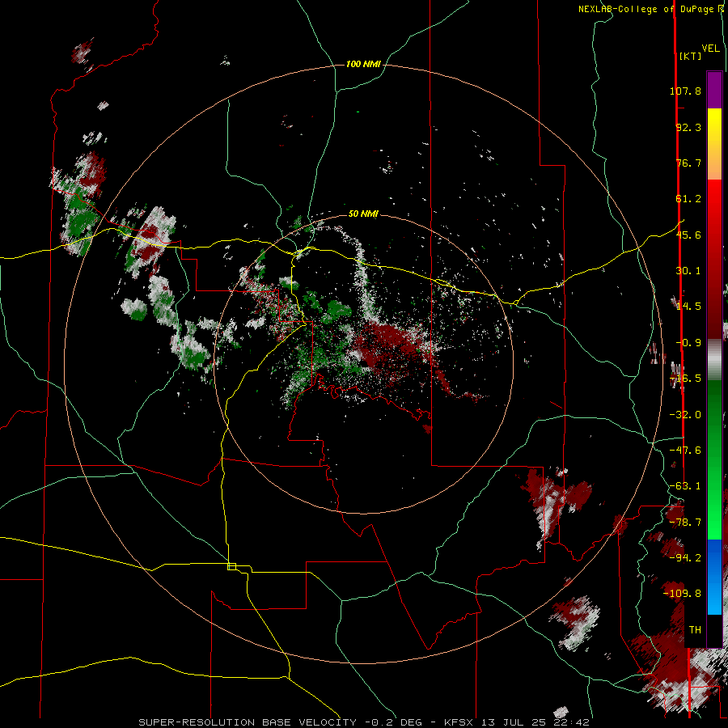Viewport: 728px width, 728px height.
Task: Click the -94.2 velocity scale value
Action: pyautogui.click(x=685, y=557)
